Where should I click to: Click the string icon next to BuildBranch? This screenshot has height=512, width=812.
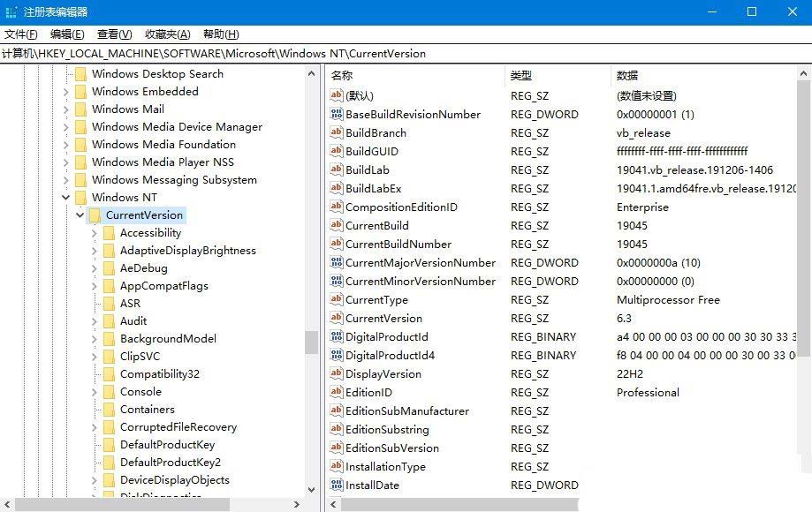click(336, 132)
